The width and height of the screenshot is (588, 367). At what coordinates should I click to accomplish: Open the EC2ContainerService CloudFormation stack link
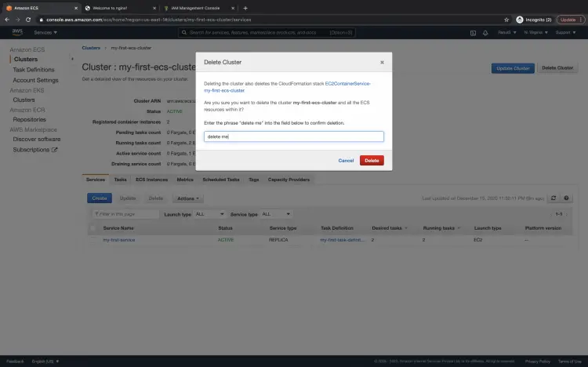point(287,87)
